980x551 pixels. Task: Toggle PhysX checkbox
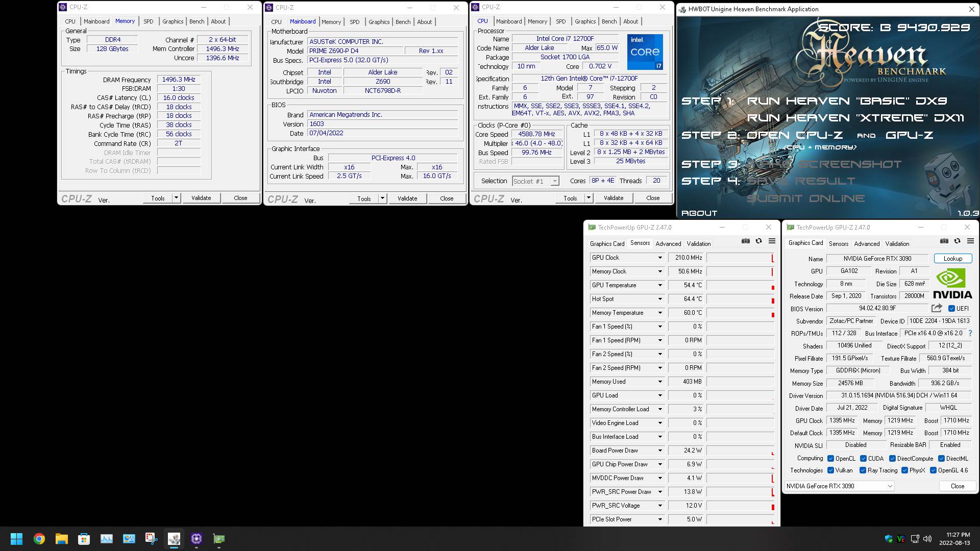coord(905,470)
